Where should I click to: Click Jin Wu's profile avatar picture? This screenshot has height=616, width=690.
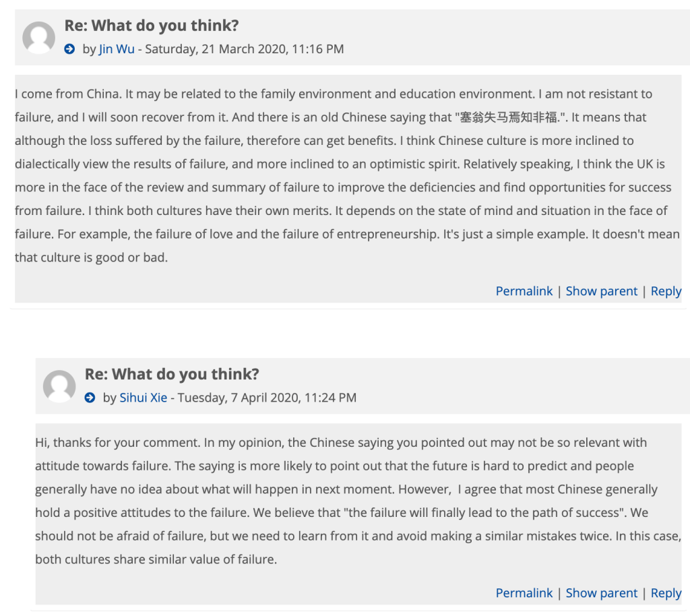[x=38, y=38]
